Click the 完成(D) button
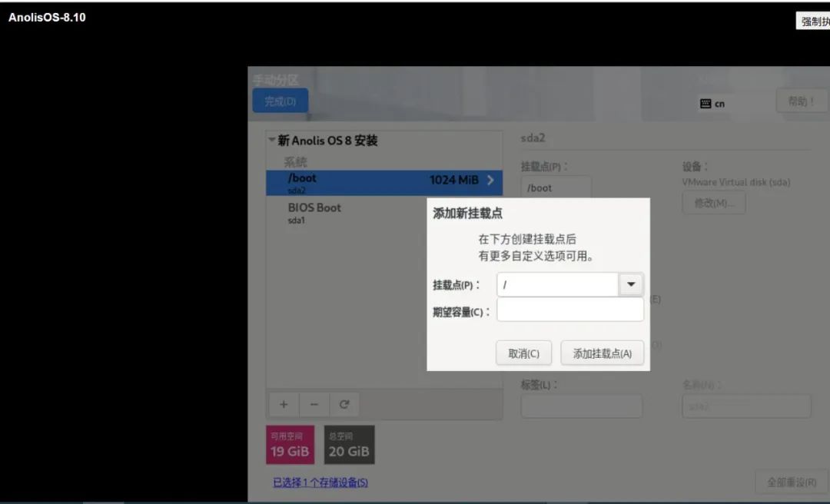The width and height of the screenshot is (830, 504). coord(281,101)
